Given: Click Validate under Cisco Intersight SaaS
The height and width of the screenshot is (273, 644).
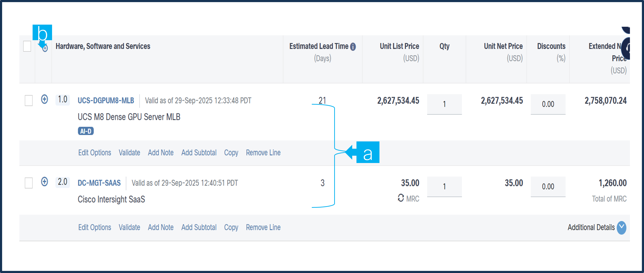Looking at the screenshot, I should pos(129,227).
